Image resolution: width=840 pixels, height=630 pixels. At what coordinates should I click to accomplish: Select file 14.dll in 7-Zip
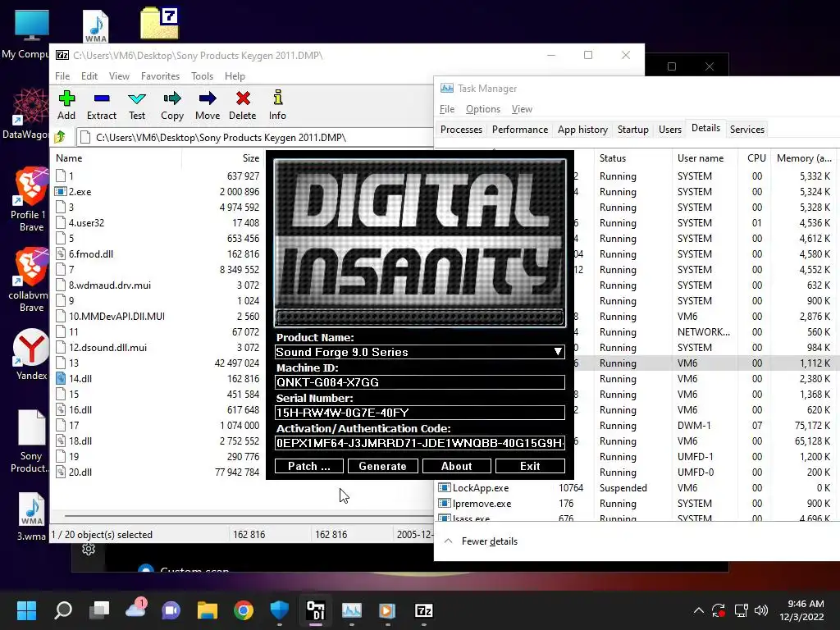click(80, 379)
